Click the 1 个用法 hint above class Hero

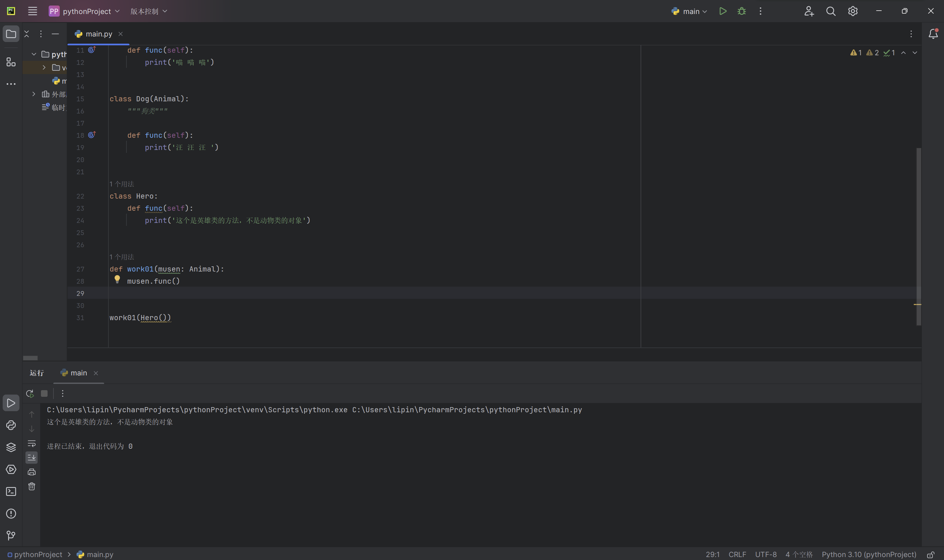coord(122,184)
